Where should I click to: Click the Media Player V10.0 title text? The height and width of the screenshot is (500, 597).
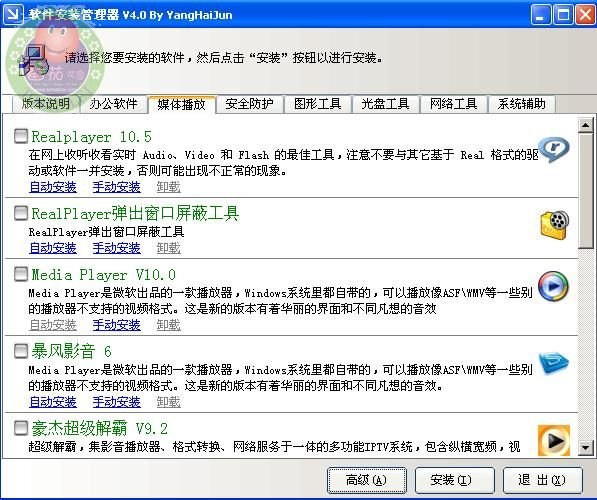(x=103, y=274)
